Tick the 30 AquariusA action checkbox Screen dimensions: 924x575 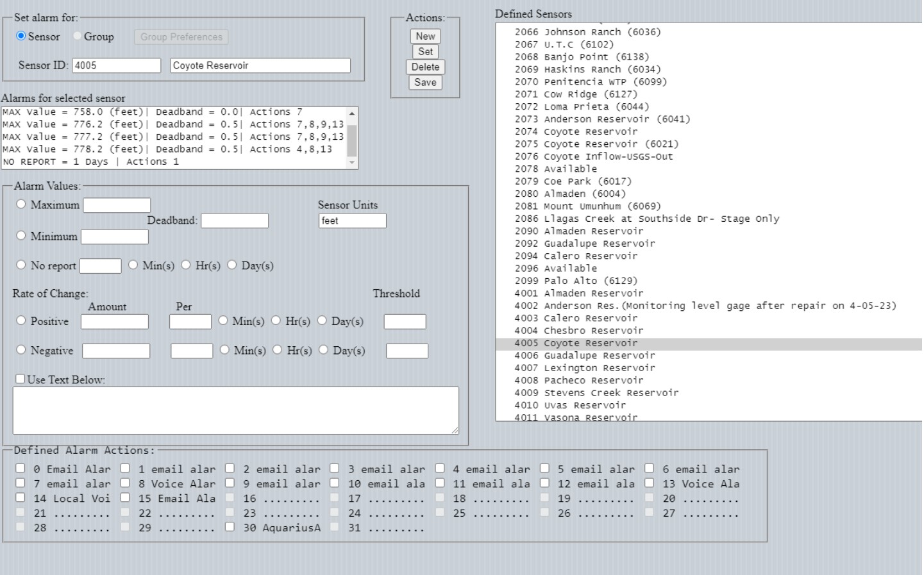[x=230, y=527]
